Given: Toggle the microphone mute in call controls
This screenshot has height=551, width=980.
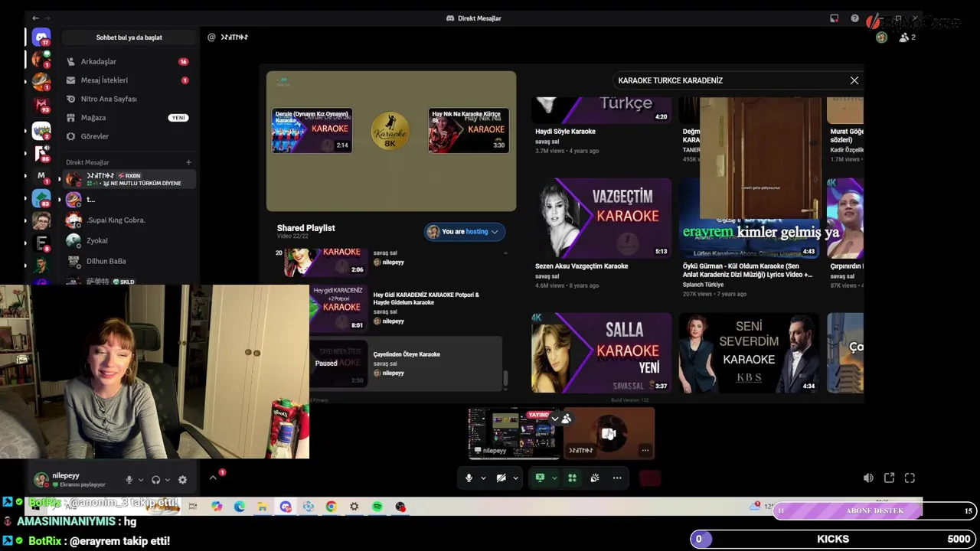Looking at the screenshot, I should tap(469, 478).
